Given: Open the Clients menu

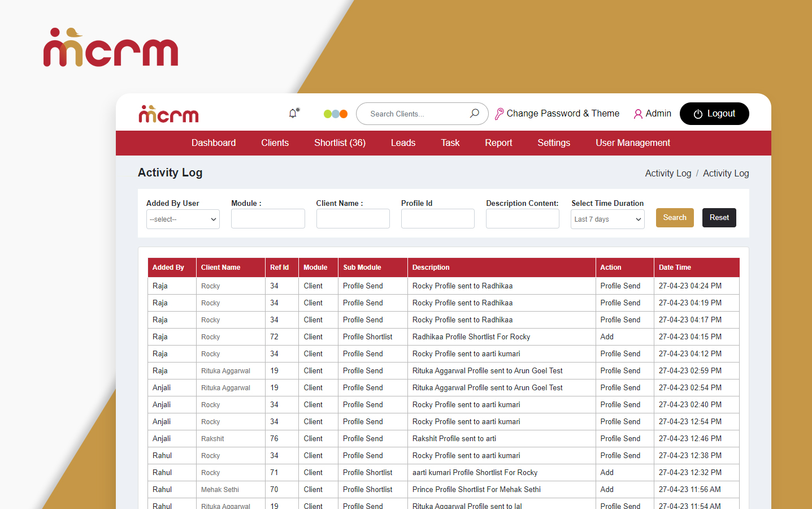Looking at the screenshot, I should [x=275, y=143].
